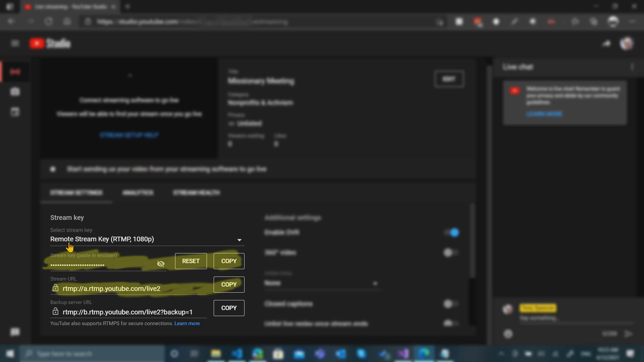
Task: Copy the Stream URL
Action: click(x=229, y=285)
